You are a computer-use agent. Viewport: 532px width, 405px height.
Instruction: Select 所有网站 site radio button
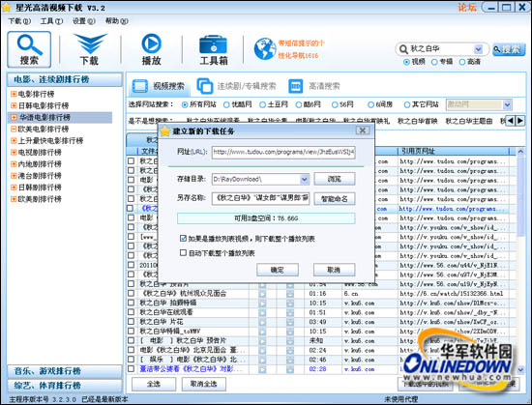click(185, 104)
